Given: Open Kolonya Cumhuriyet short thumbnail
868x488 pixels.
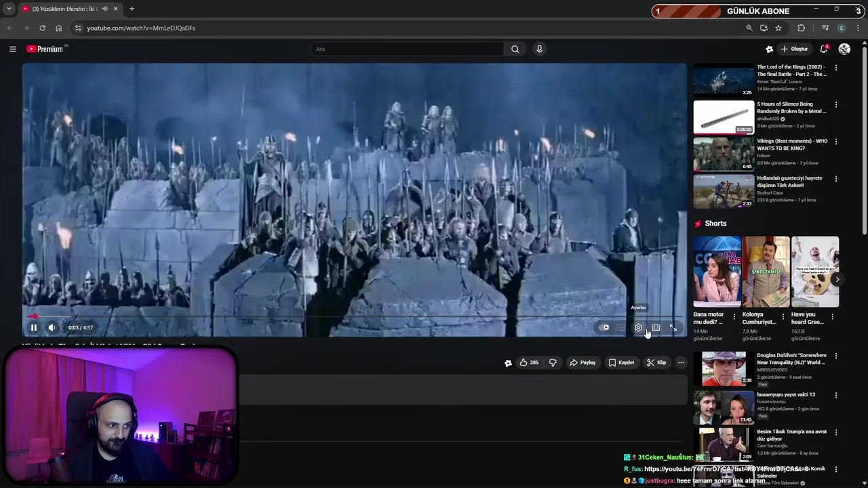Looking at the screenshot, I should [x=766, y=272].
